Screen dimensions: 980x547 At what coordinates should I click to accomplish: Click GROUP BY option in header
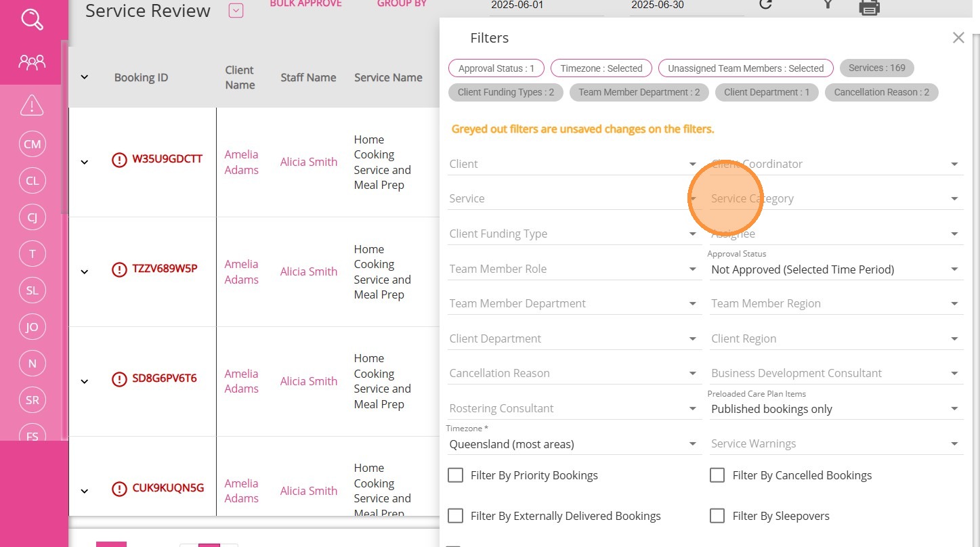coord(402,4)
